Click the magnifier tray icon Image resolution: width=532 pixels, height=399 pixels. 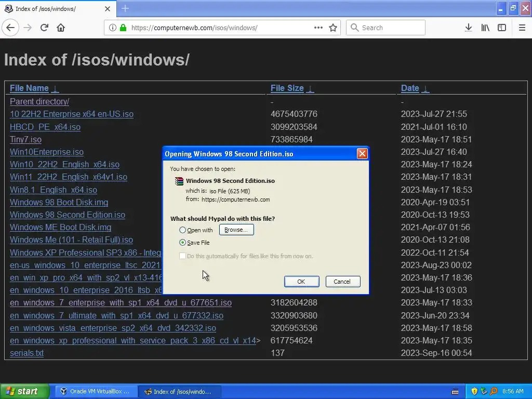(494, 391)
